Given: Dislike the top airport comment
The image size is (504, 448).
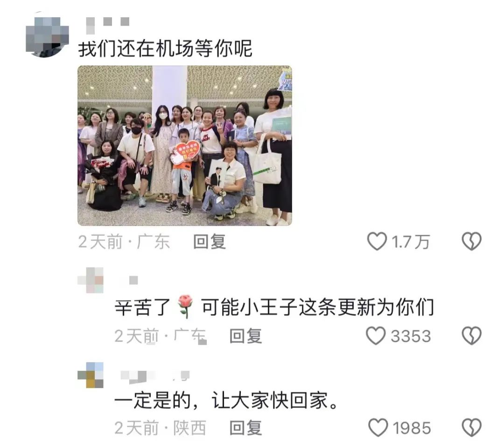Looking at the screenshot, I should pyautogui.click(x=471, y=242).
